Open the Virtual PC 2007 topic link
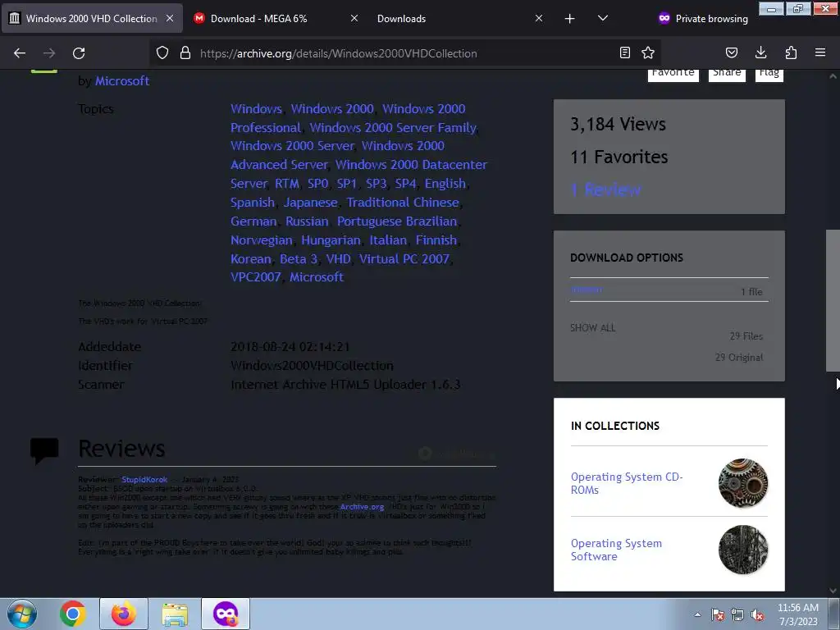840x630 pixels. (404, 258)
